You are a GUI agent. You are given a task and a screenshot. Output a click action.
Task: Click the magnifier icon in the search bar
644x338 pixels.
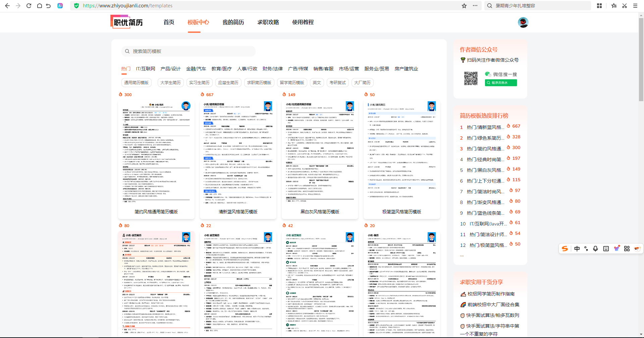(x=127, y=51)
